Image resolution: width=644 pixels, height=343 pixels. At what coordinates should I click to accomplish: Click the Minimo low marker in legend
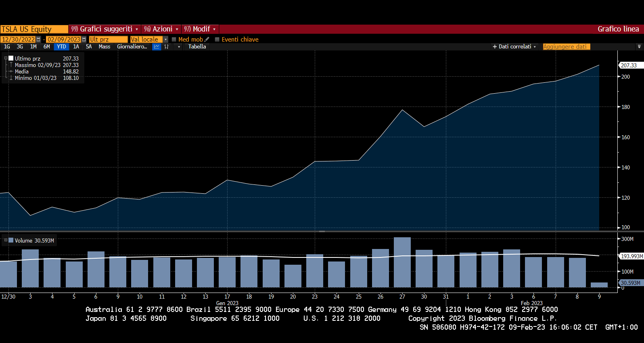click(x=11, y=78)
